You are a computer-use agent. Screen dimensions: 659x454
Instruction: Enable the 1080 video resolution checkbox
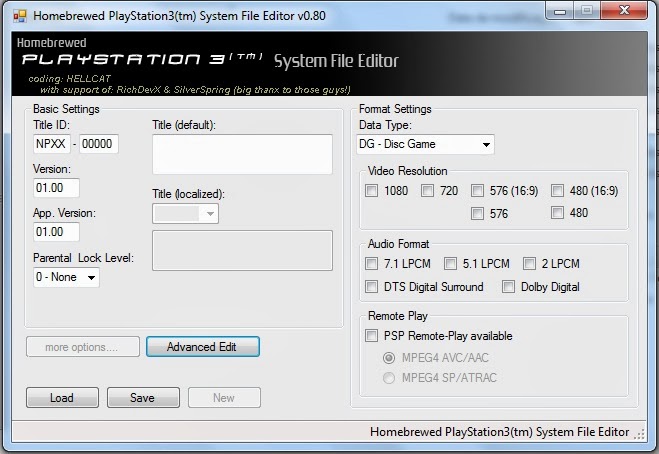pos(371,190)
